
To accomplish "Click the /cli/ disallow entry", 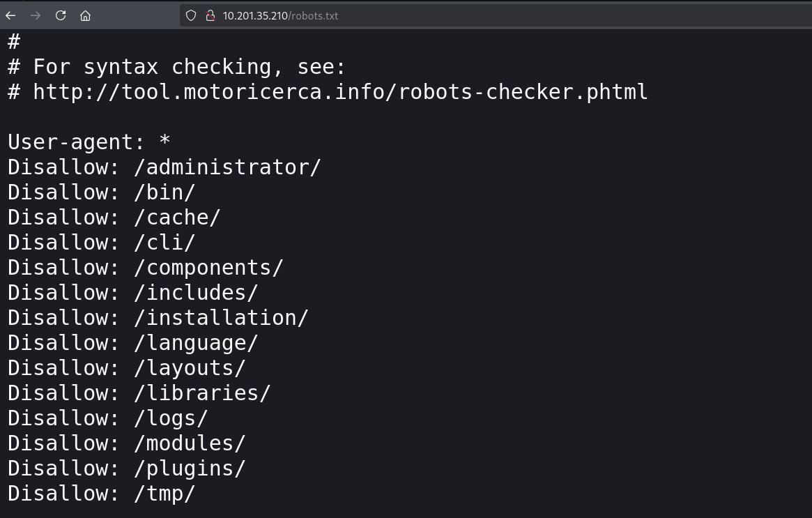I will point(164,243).
